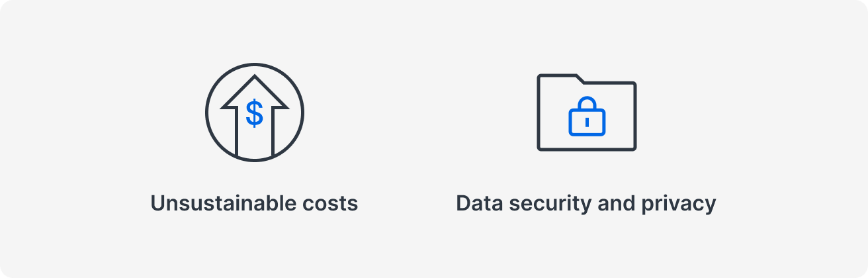This screenshot has height=278, width=868.
Task: Click the word "Data" in the heading
Action: click(x=477, y=203)
